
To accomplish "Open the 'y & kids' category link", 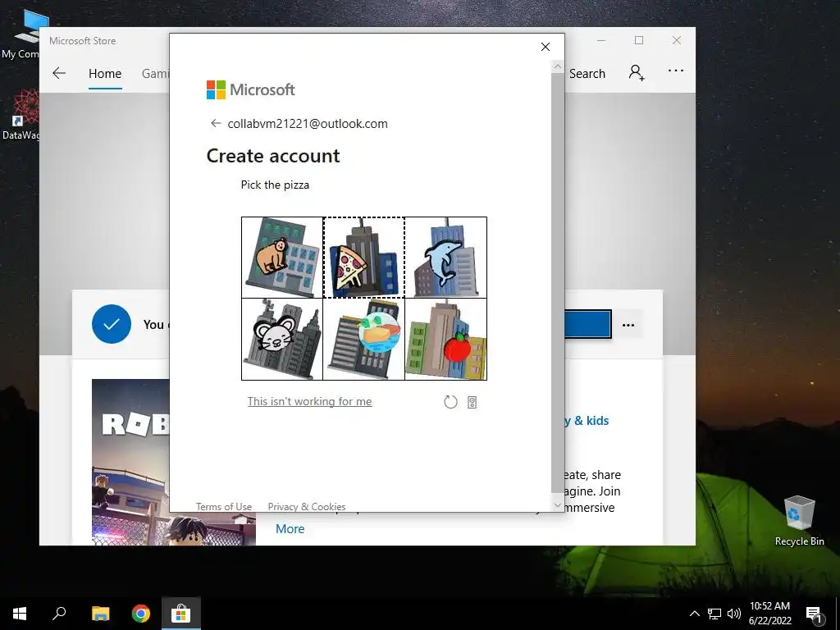I will click(587, 421).
